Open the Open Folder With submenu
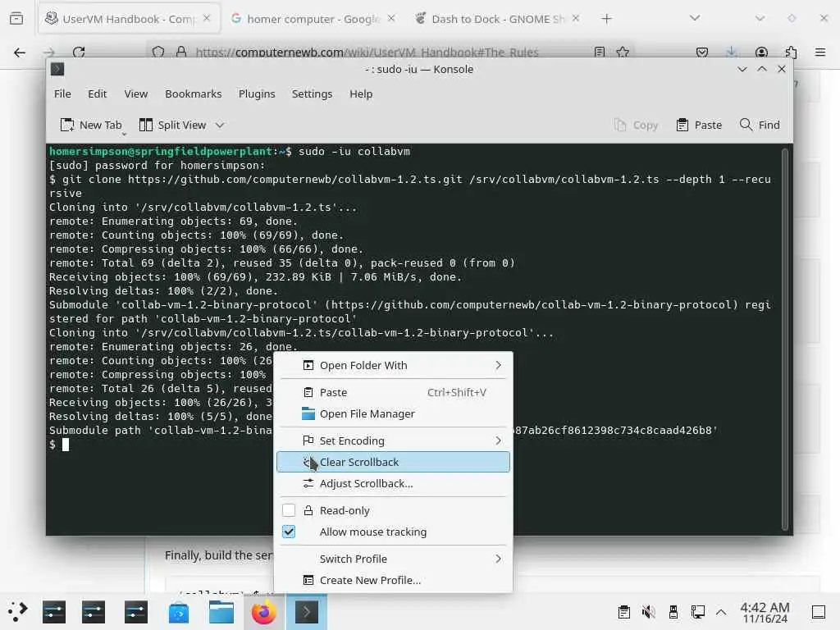This screenshot has height=630, width=840. click(x=393, y=365)
